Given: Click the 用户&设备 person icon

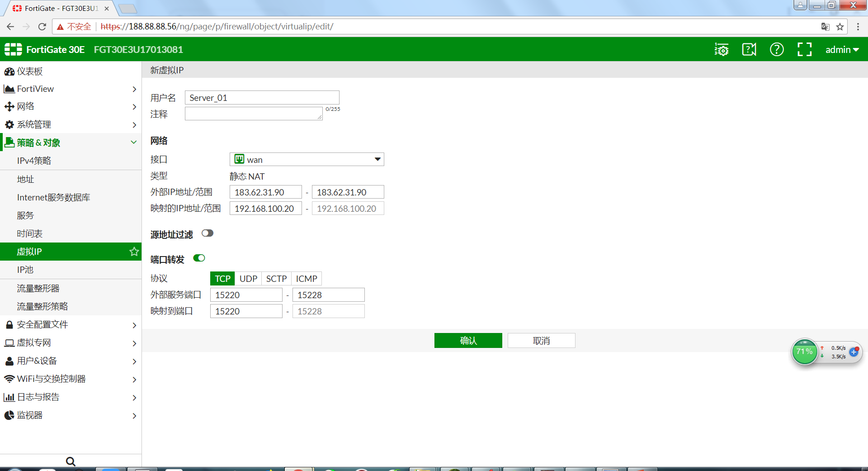Looking at the screenshot, I should pos(9,361).
